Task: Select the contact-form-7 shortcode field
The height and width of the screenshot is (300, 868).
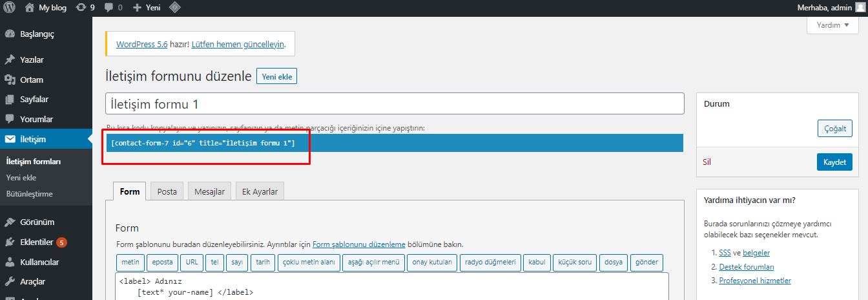Action: click(395, 143)
